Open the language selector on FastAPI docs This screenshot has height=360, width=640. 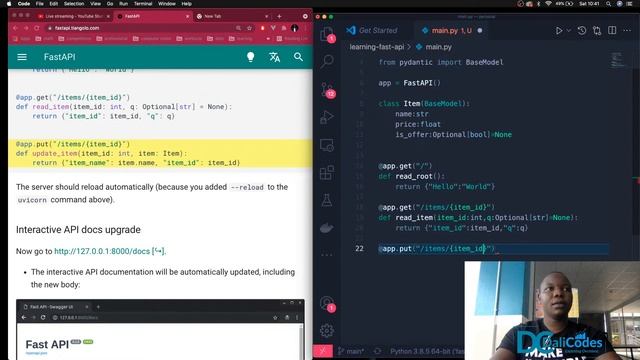click(274, 57)
